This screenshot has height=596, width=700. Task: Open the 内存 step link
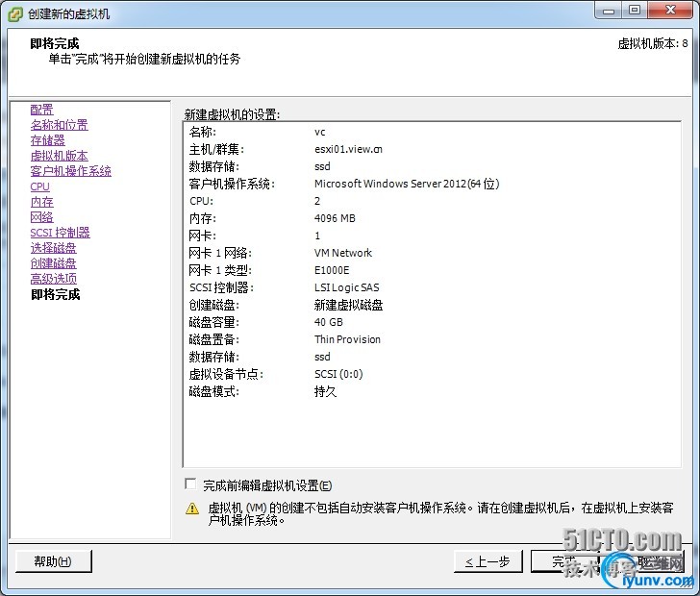pyautogui.click(x=41, y=202)
